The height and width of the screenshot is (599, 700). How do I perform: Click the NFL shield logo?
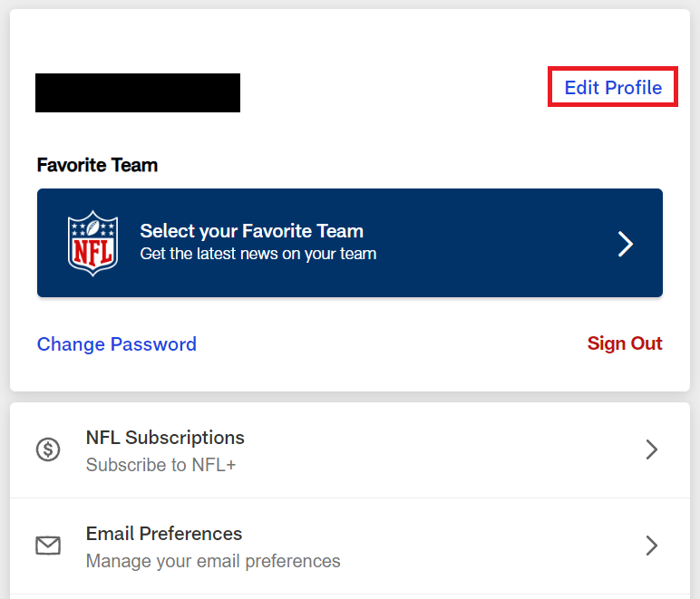[x=92, y=243]
